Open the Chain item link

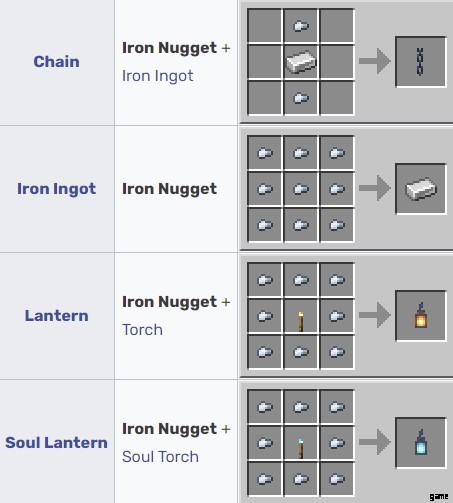coord(56,62)
